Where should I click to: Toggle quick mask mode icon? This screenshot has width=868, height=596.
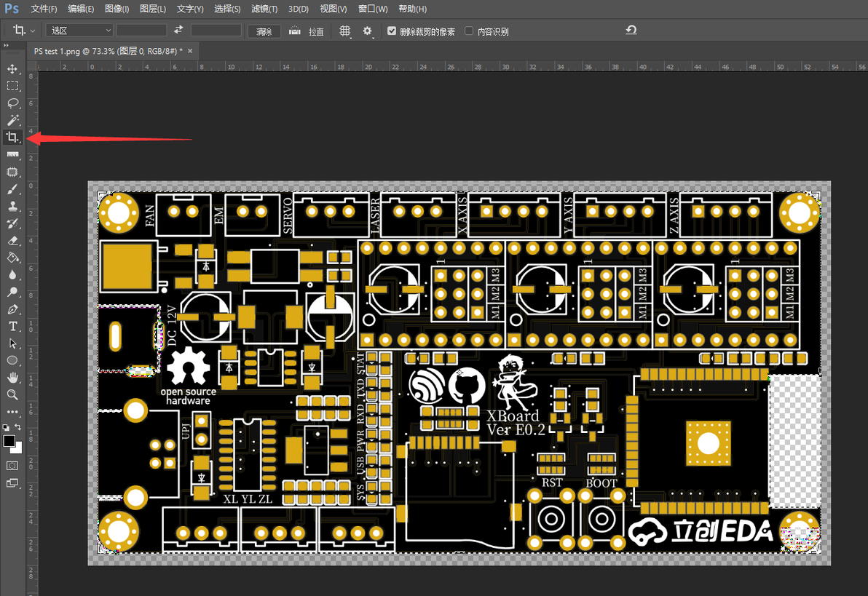(12, 466)
